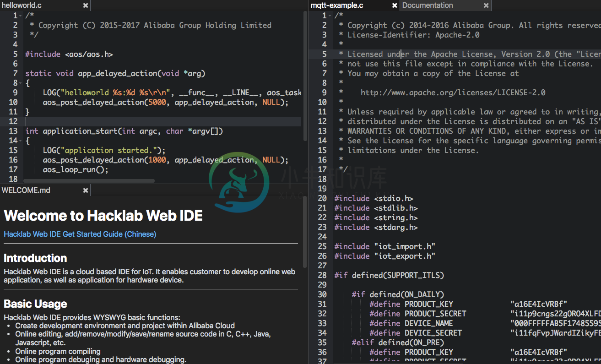
Task: Click 'Online program compiling' bullet item
Action: click(58, 351)
